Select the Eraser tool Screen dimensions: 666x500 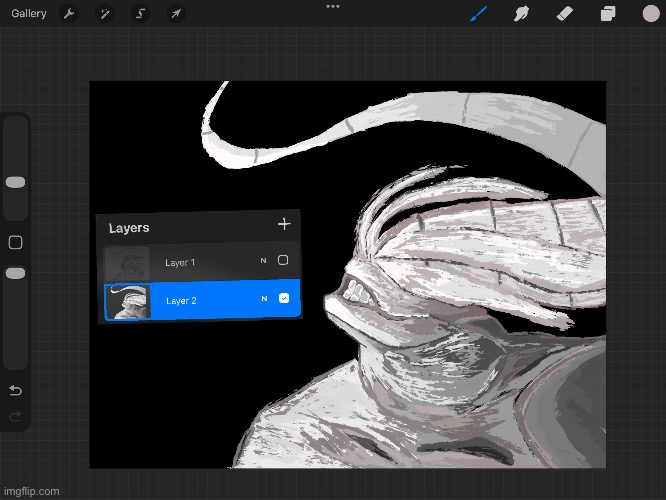pyautogui.click(x=564, y=14)
